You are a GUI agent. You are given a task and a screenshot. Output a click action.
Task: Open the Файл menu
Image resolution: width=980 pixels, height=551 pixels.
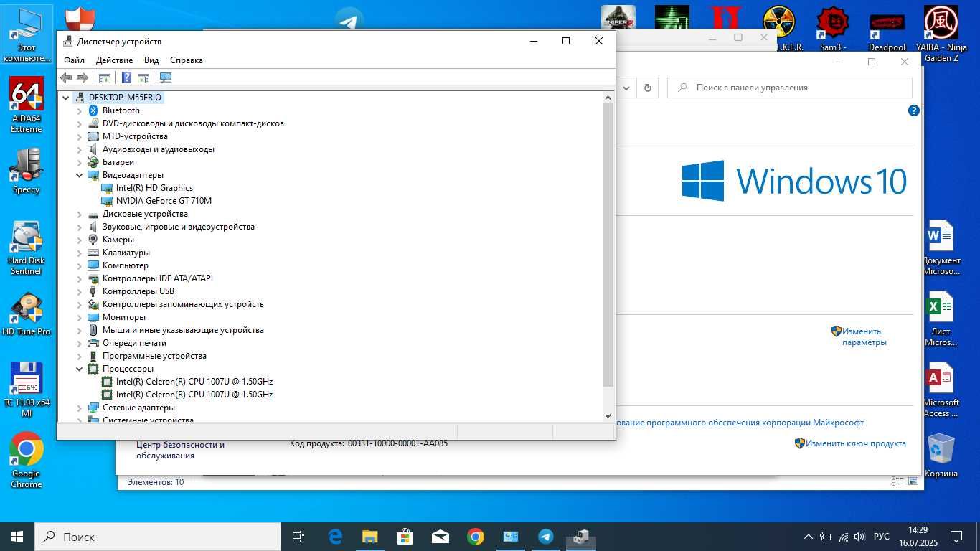pos(74,60)
